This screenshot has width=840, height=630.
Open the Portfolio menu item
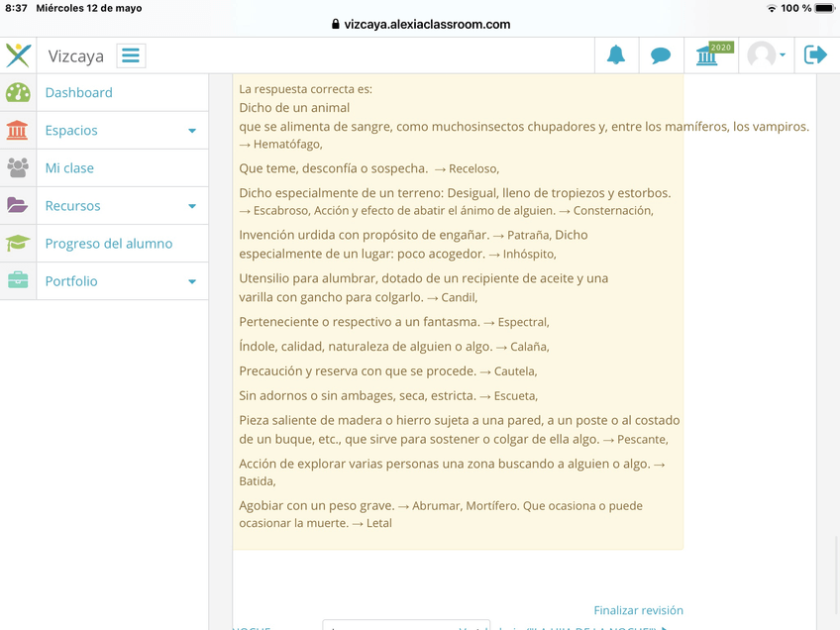coord(71,280)
